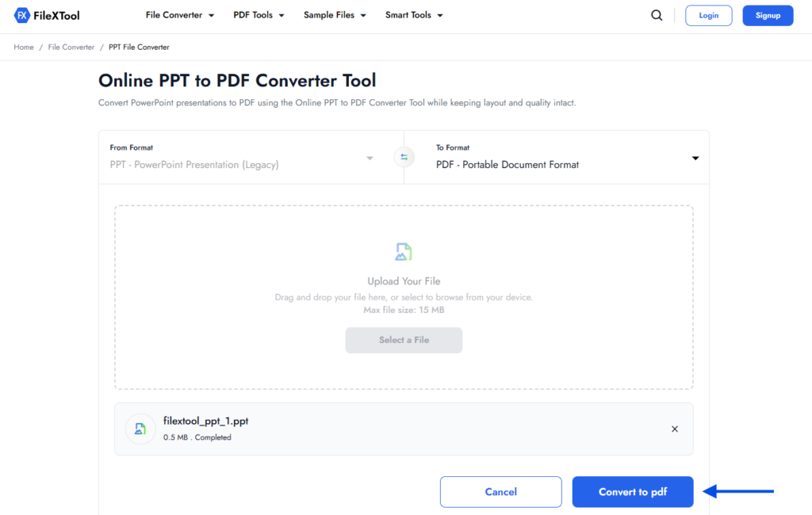Click the filextool_ppt_1.ppt file thumbnail icon
The height and width of the screenshot is (515, 812).
tap(140, 429)
